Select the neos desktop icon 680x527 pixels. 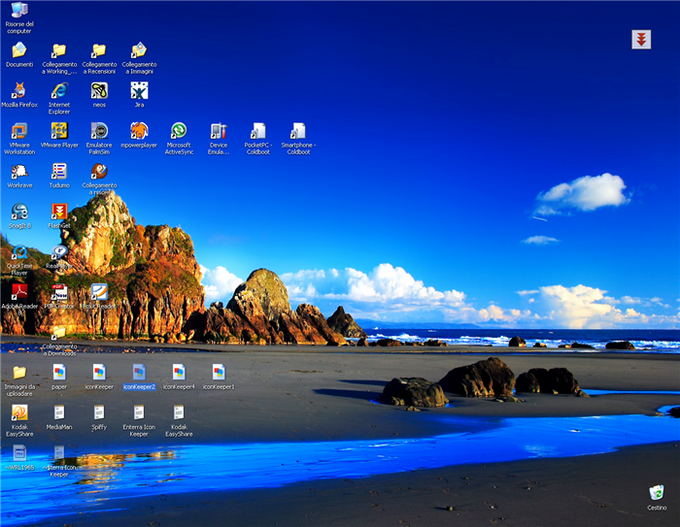[x=99, y=91]
